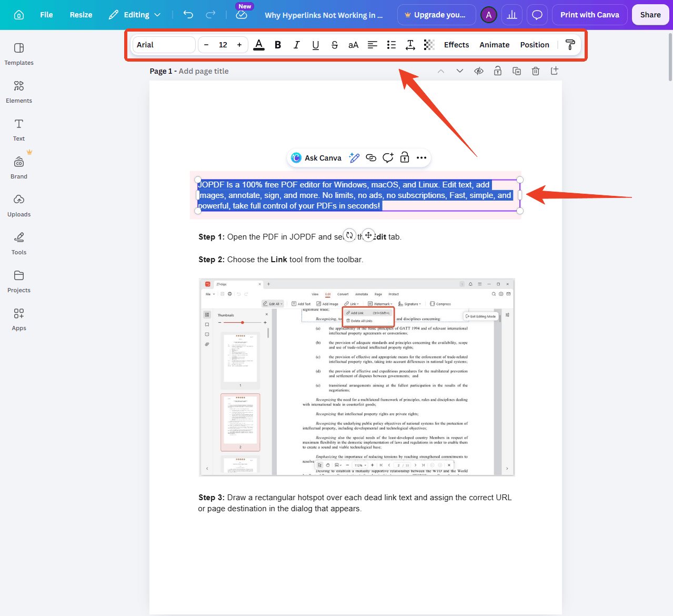Viewport: 673px width, 616px height.
Task: Click the Step 2 line of text
Action: click(281, 260)
